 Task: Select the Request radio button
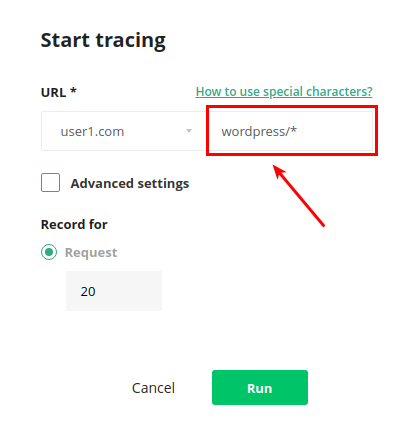pyautogui.click(x=49, y=252)
